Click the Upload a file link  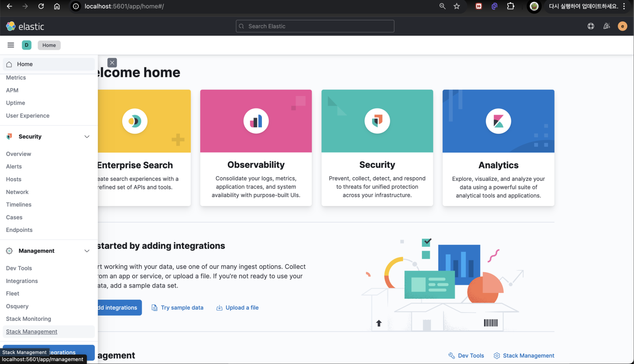pos(242,307)
